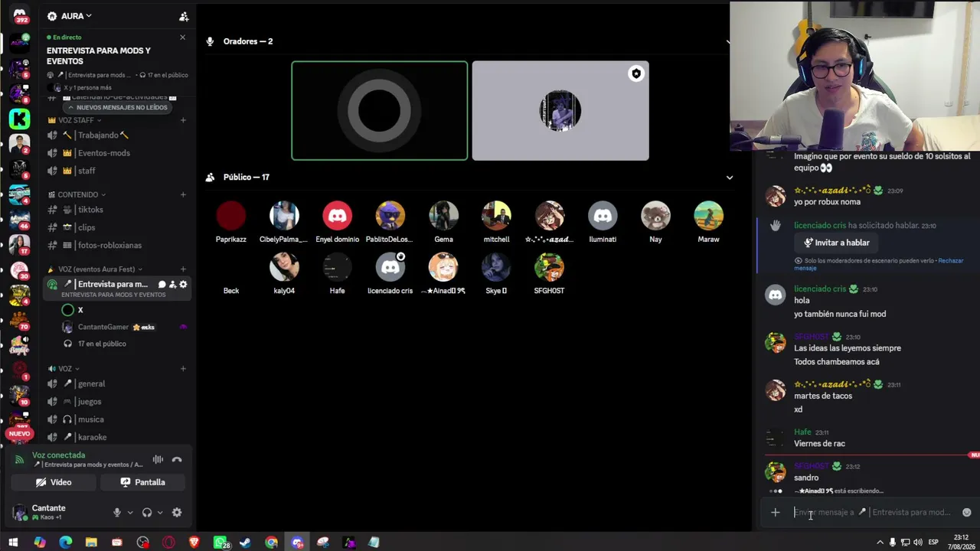Open attachment plus button in chat

pos(775,513)
